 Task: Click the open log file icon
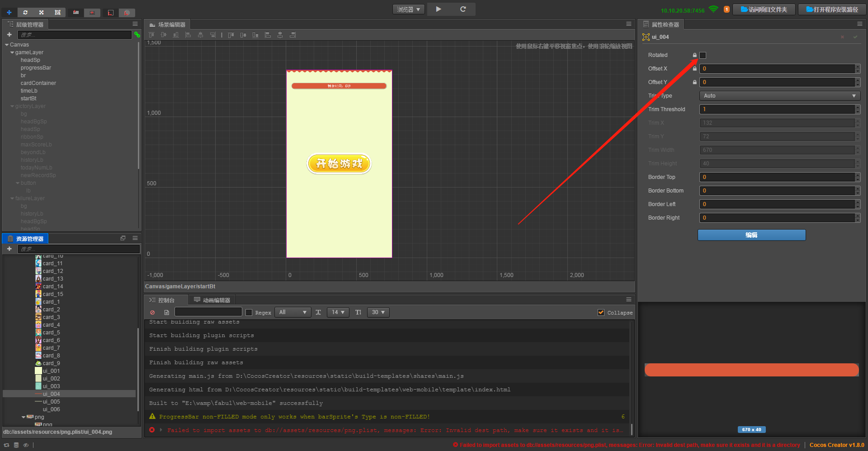tap(166, 312)
